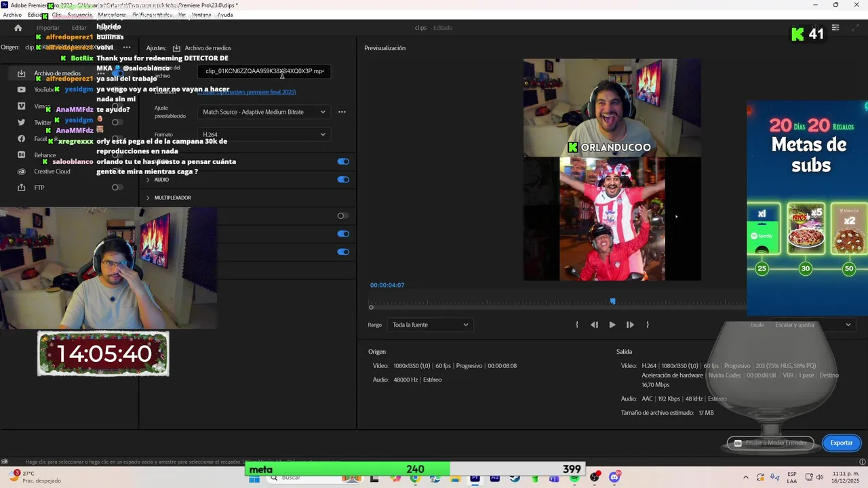Toggle the second switch below MULTIPLEXADOR

pyautogui.click(x=343, y=234)
